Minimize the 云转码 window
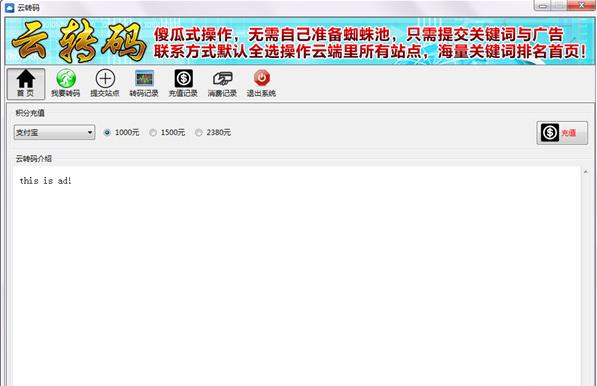 543,6
